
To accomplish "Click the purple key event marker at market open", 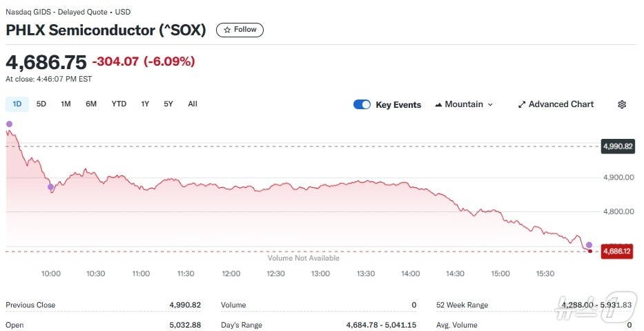I will click(x=9, y=124).
